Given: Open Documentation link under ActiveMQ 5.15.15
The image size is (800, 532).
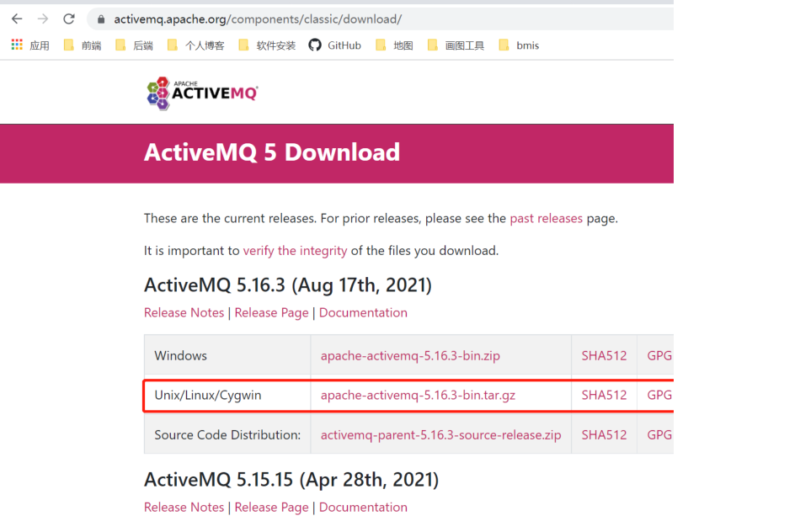Looking at the screenshot, I should click(x=363, y=507).
